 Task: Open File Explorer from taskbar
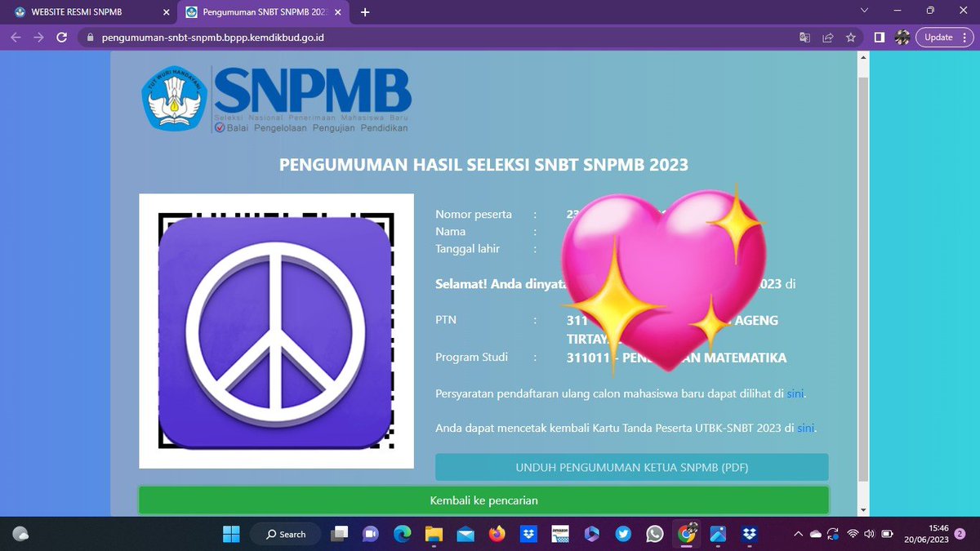click(x=434, y=534)
